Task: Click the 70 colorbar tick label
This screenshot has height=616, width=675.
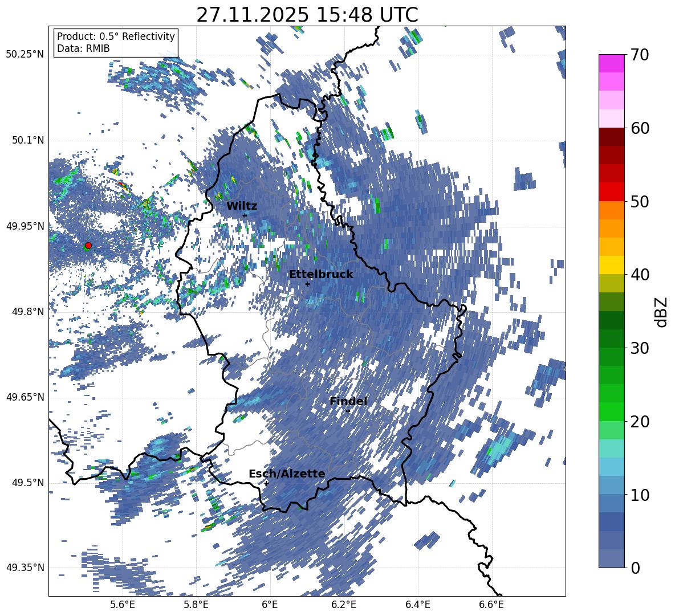Action: (640, 55)
